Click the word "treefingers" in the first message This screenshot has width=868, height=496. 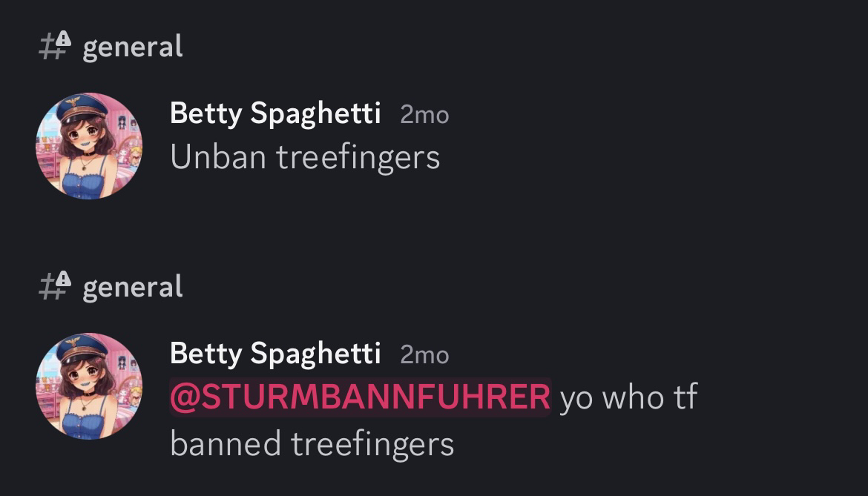tap(358, 158)
